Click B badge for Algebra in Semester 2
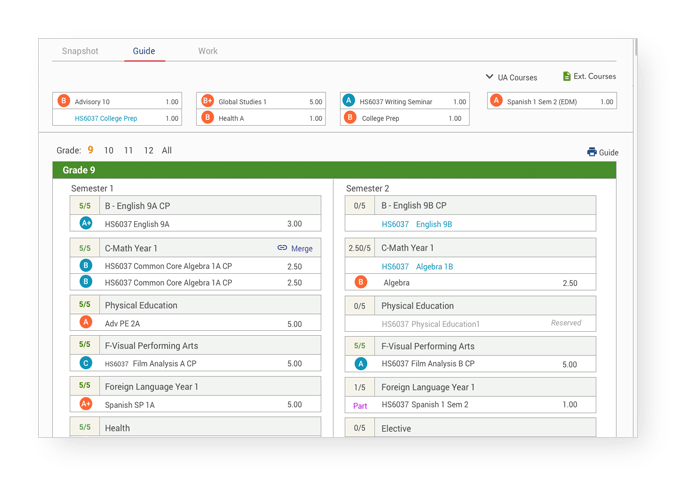 (361, 282)
